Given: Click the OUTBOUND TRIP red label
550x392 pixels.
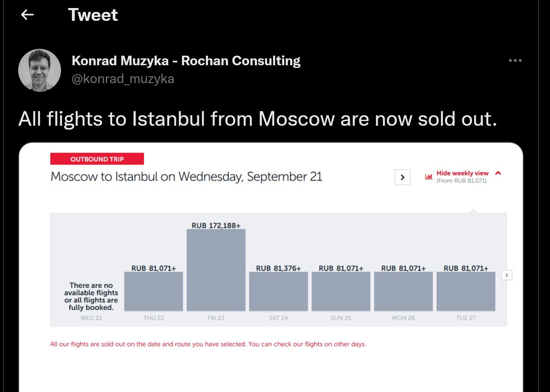Looking at the screenshot, I should pyautogui.click(x=97, y=159).
